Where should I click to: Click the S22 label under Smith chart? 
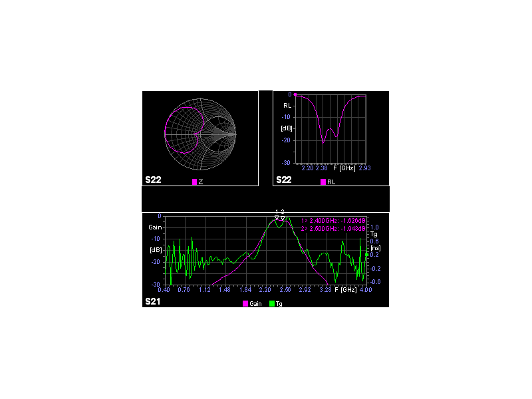154,180
